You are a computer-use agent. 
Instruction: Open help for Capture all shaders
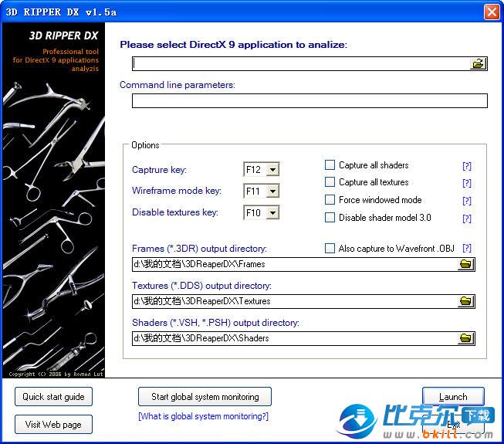pyautogui.click(x=466, y=166)
